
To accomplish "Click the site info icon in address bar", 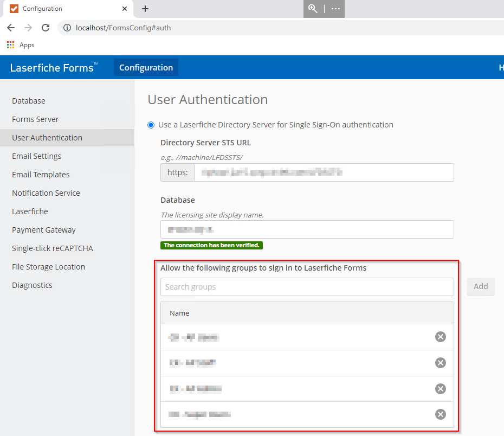I will click(x=67, y=28).
